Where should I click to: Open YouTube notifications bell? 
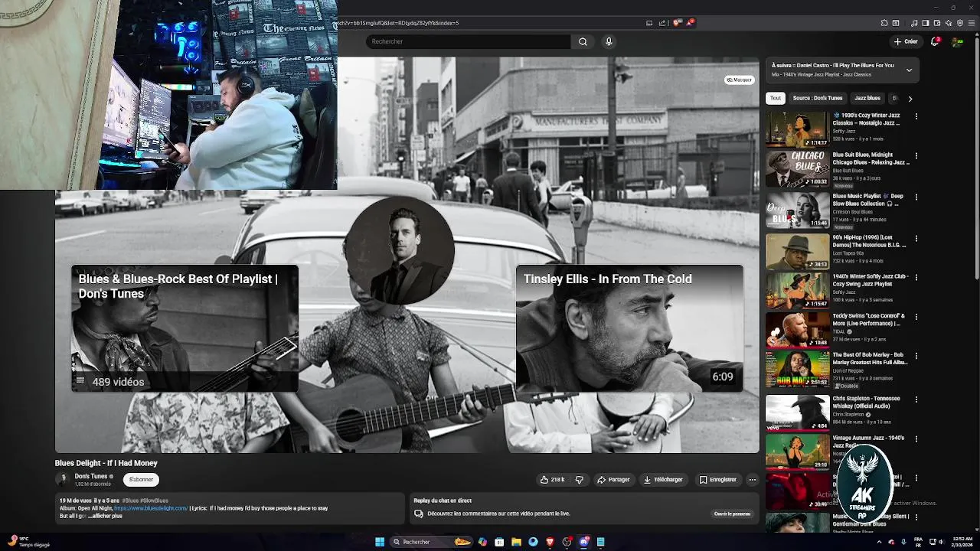coord(935,41)
